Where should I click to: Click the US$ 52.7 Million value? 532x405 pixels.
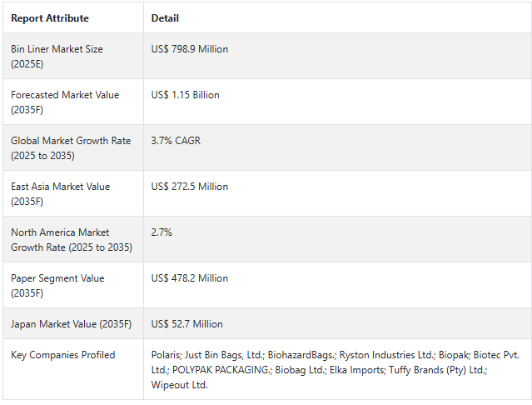click(186, 324)
